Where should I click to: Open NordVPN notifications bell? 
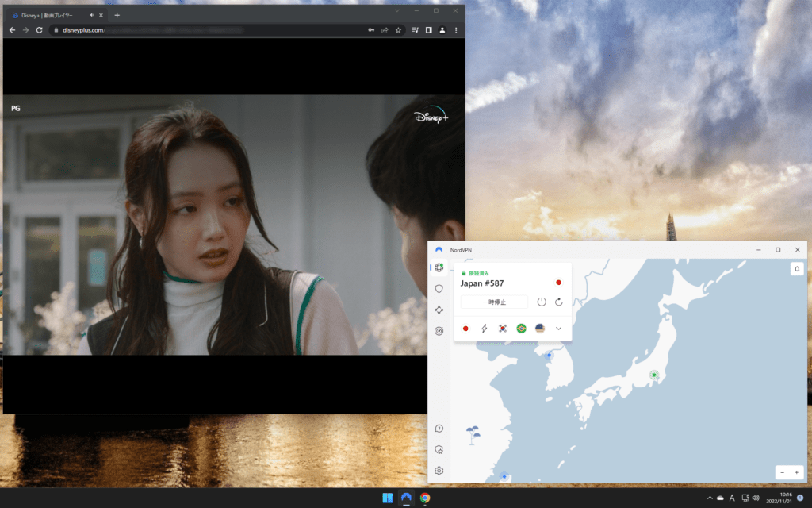(x=797, y=268)
